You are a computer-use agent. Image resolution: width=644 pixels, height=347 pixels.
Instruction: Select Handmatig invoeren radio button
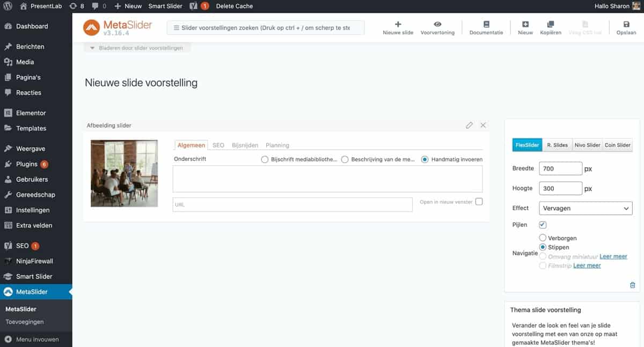click(x=425, y=159)
